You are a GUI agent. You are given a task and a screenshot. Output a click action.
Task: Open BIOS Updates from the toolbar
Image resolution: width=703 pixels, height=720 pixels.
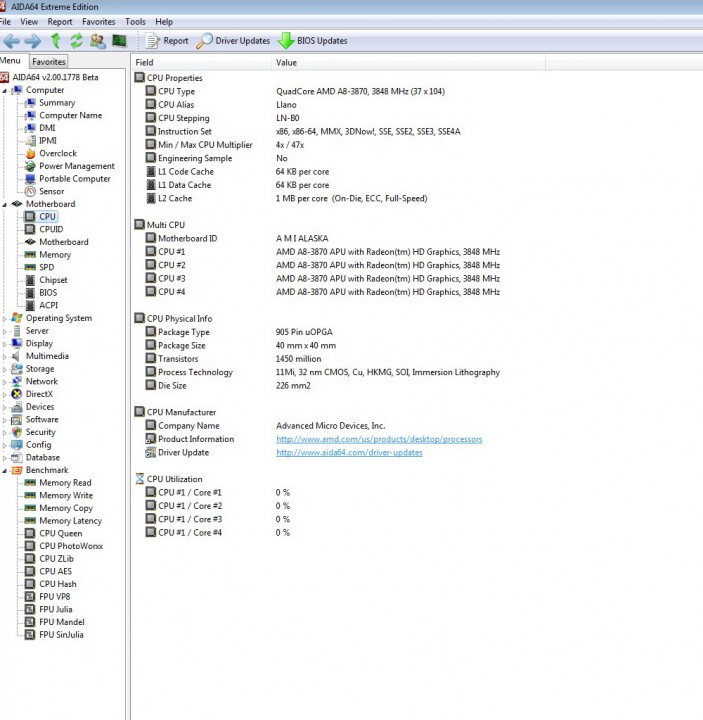click(313, 41)
